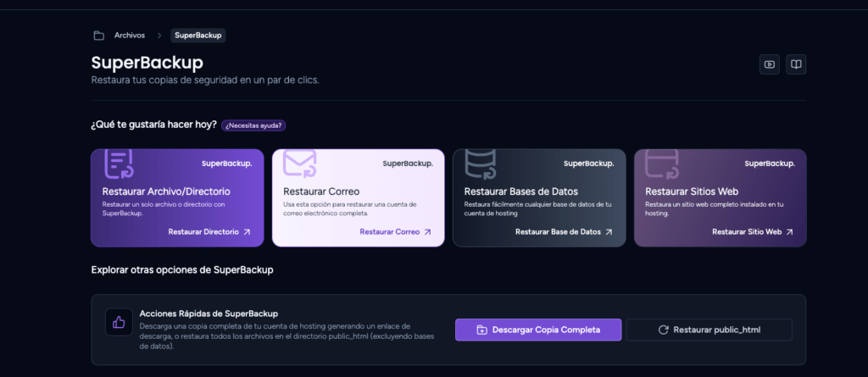Click the ¿Necesitas ayuda? badge

click(x=253, y=125)
